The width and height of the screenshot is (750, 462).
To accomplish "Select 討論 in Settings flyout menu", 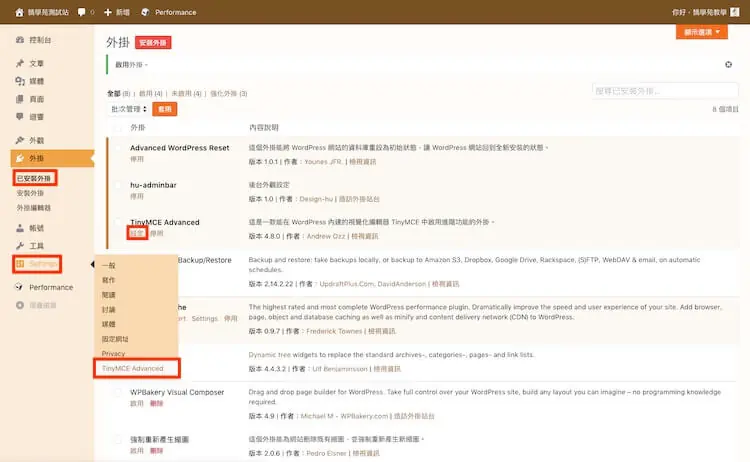I will [x=109, y=310].
